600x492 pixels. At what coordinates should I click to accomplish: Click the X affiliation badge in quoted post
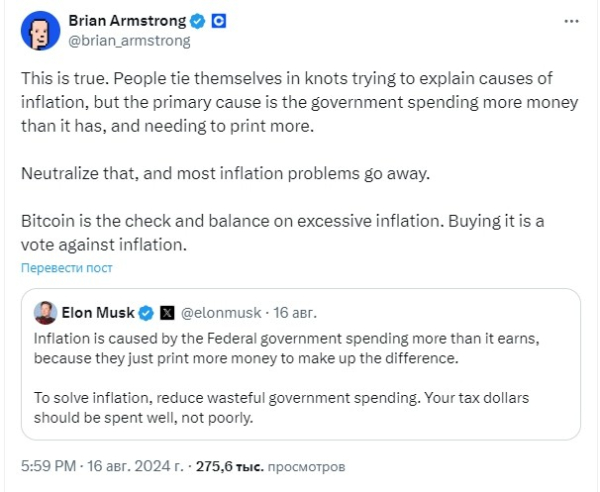tap(167, 313)
